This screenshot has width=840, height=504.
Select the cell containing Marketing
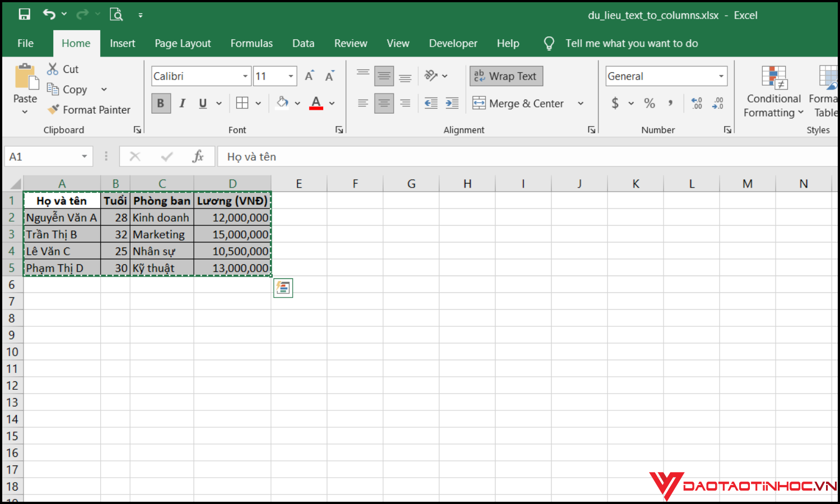click(161, 235)
